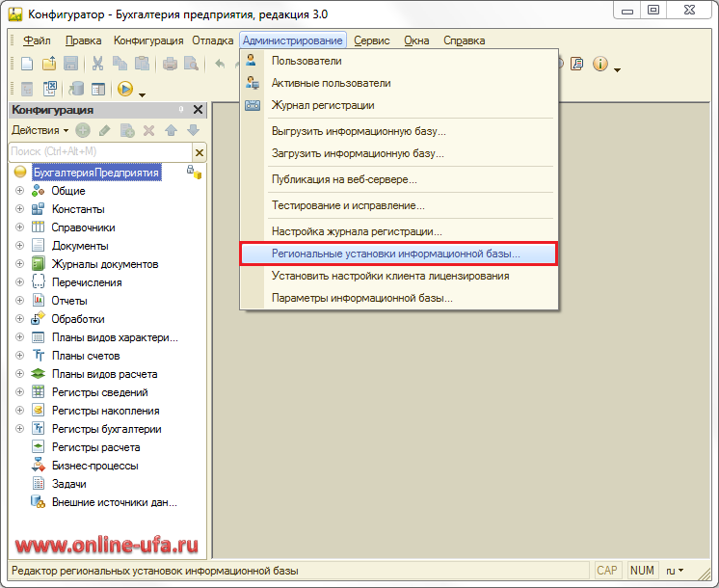Expand the Журналы документов tree node

[x=19, y=264]
